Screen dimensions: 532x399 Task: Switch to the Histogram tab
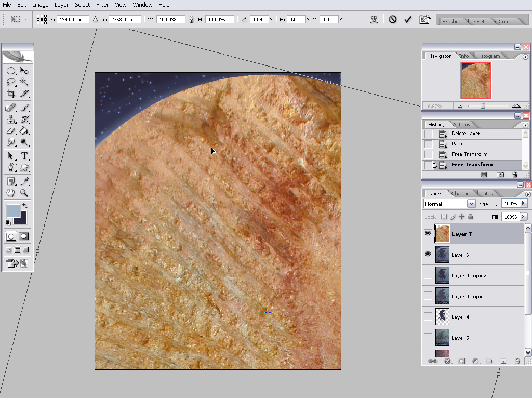tap(488, 56)
